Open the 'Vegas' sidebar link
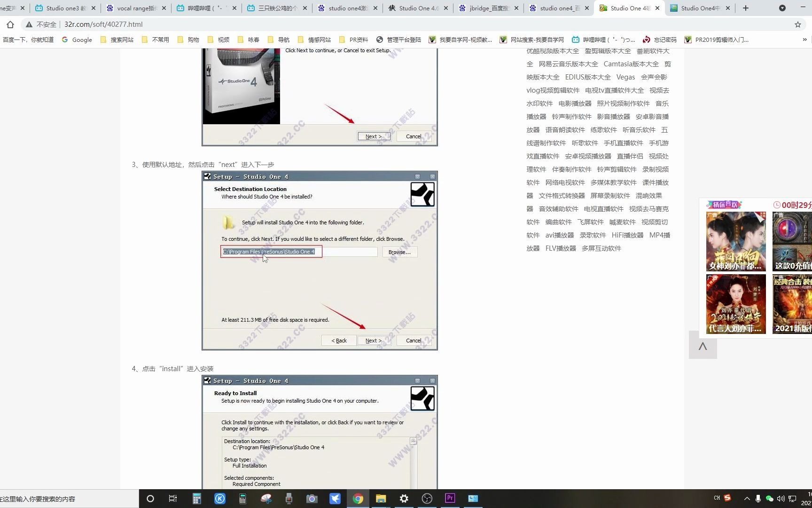Image resolution: width=812 pixels, height=508 pixels. point(625,77)
